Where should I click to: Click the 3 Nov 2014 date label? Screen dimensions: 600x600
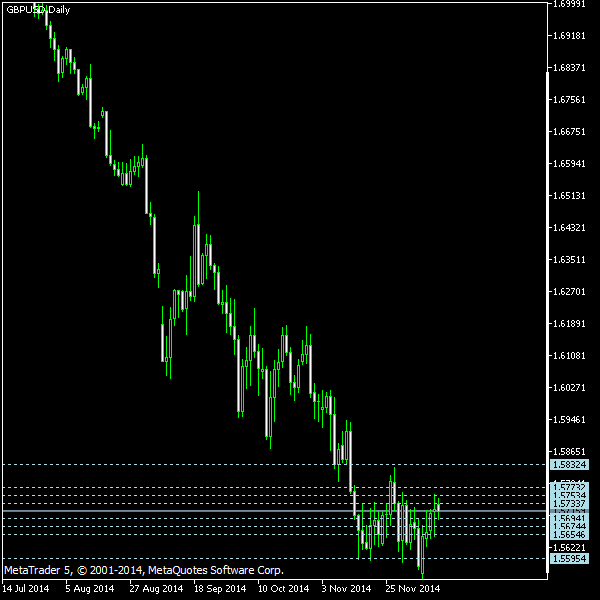click(346, 589)
